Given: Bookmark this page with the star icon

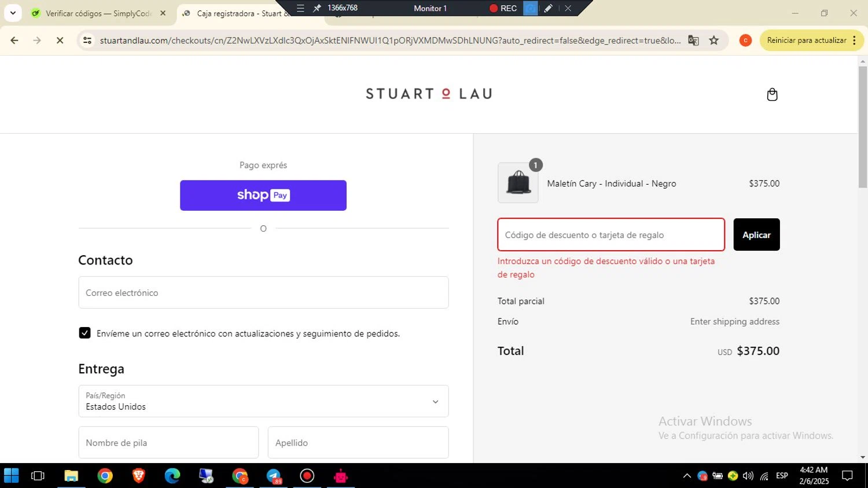Looking at the screenshot, I should 713,40.
